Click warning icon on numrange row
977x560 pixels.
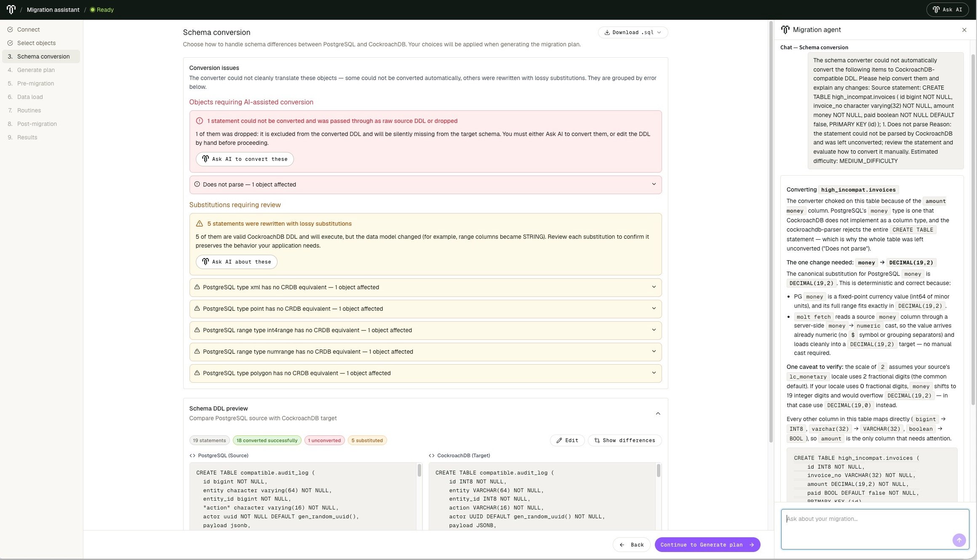coord(197,351)
